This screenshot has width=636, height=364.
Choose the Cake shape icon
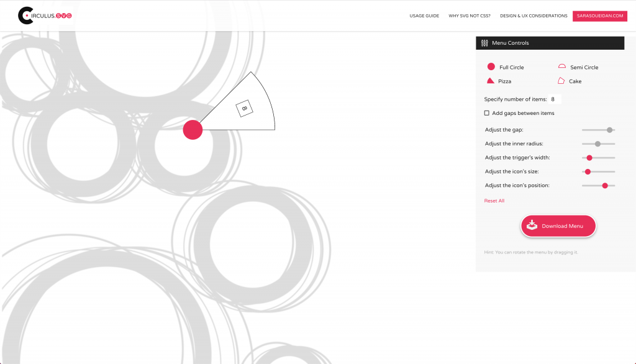561,81
